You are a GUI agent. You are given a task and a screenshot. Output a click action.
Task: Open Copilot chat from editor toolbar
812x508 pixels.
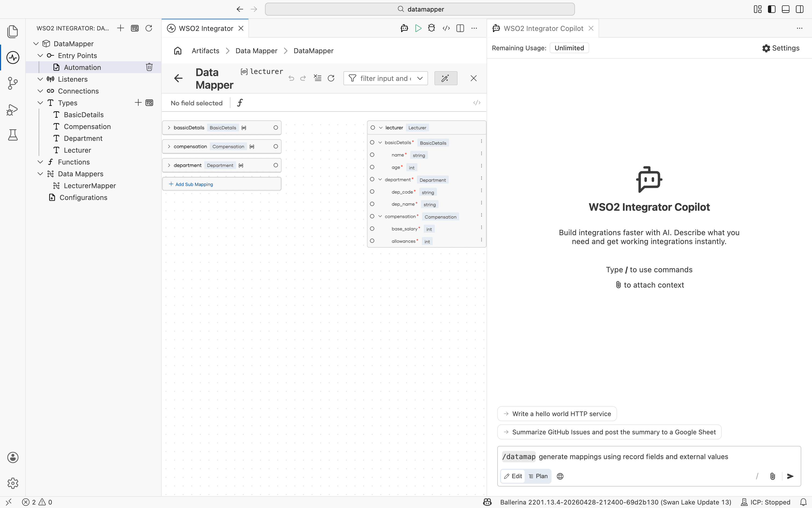click(404, 28)
